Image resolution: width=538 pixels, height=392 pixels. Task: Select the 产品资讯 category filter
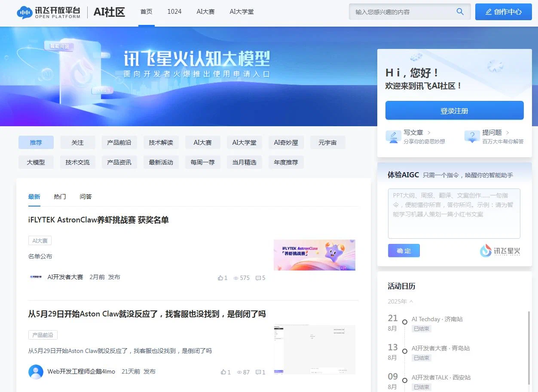coord(119,162)
